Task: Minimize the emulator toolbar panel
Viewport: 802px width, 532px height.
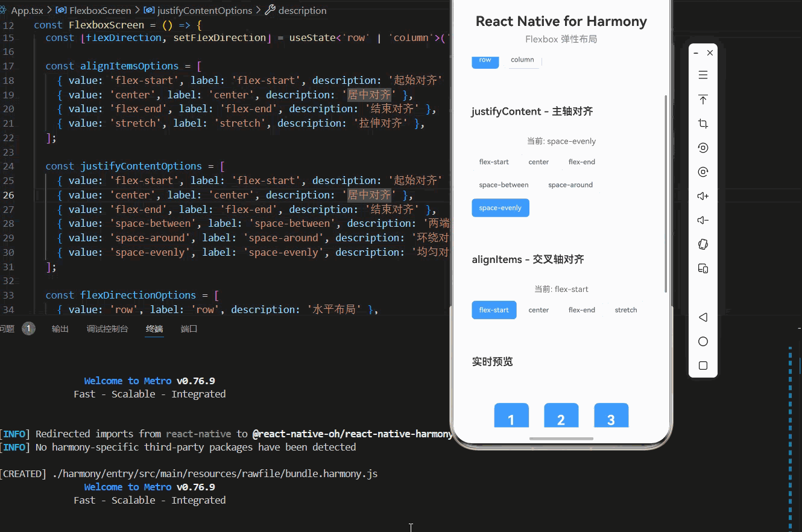Action: click(x=696, y=53)
